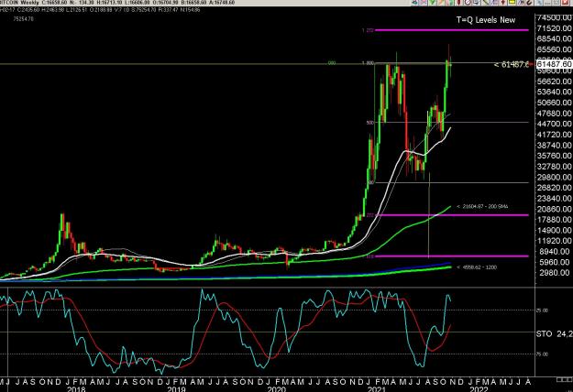Viewport: 573px width, 392px height.
Task: Select the 272 magenta Fibonacci line
Action: tap(452, 215)
